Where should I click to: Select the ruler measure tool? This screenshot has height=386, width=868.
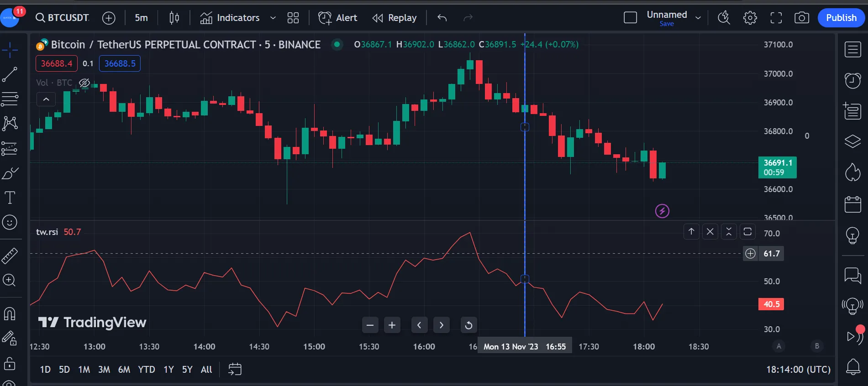[10, 256]
